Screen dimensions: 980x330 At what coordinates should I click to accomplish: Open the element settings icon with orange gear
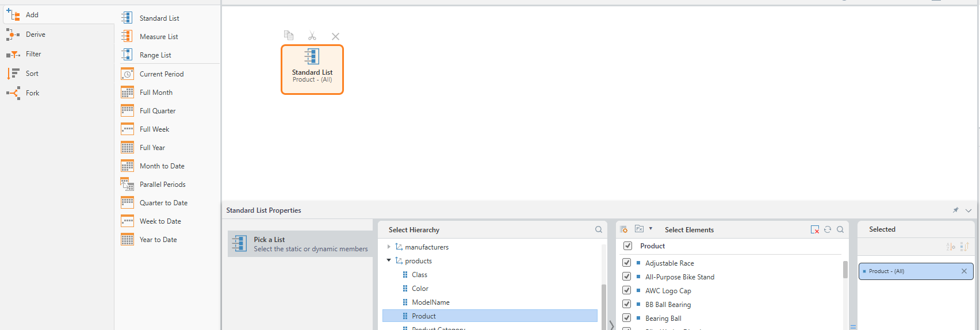[624, 229]
